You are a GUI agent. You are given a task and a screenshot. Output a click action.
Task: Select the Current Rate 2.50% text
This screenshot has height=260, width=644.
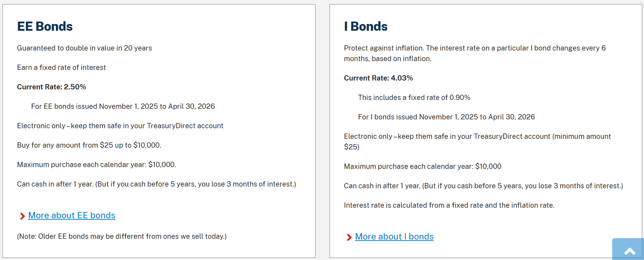(52, 87)
